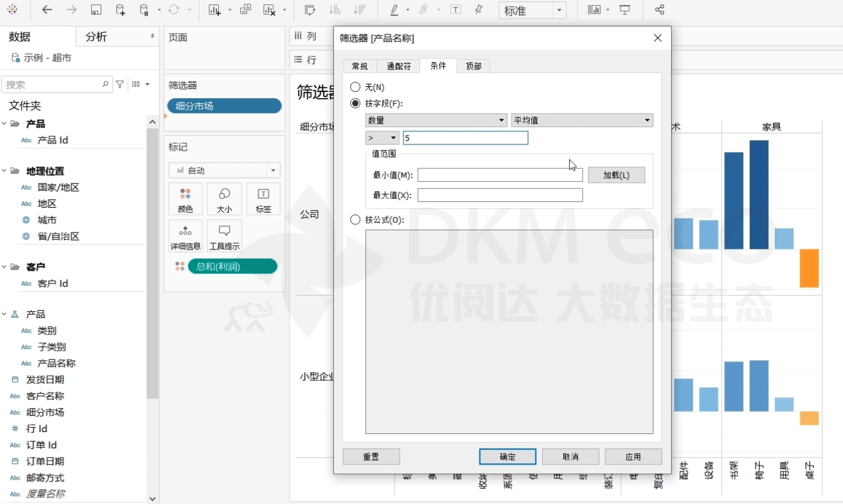Open the 平均值 aggregation dropdown

pos(582,120)
